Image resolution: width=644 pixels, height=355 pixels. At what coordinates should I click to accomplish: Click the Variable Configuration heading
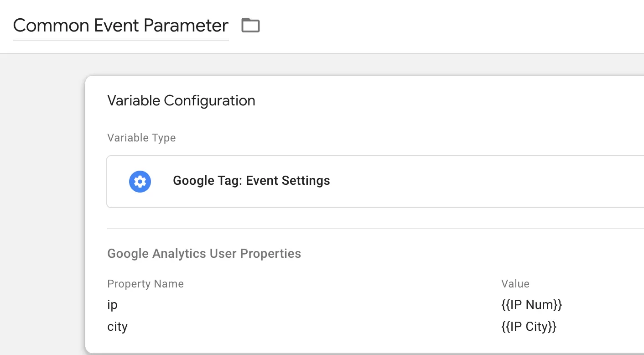point(181,100)
